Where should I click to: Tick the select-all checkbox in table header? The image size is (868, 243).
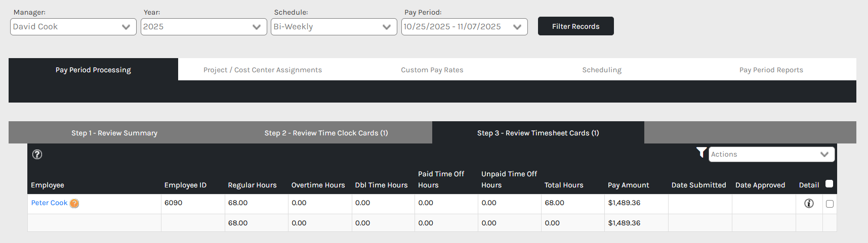829,184
